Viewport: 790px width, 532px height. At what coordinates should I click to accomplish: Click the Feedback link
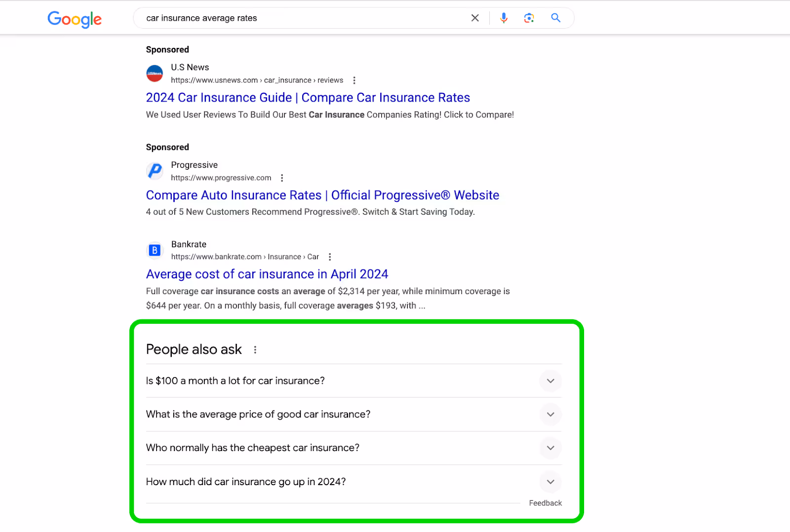tap(545, 503)
